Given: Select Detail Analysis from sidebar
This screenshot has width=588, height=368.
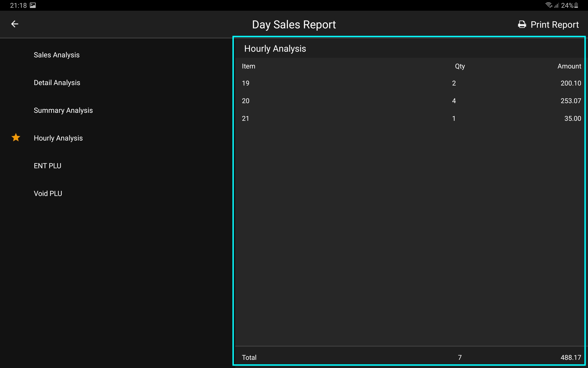Looking at the screenshot, I should (57, 83).
